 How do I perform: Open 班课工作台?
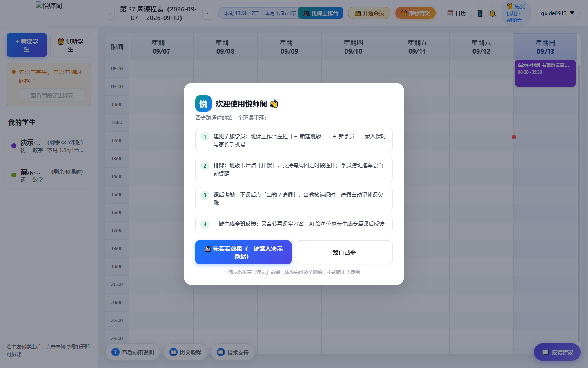pos(321,13)
